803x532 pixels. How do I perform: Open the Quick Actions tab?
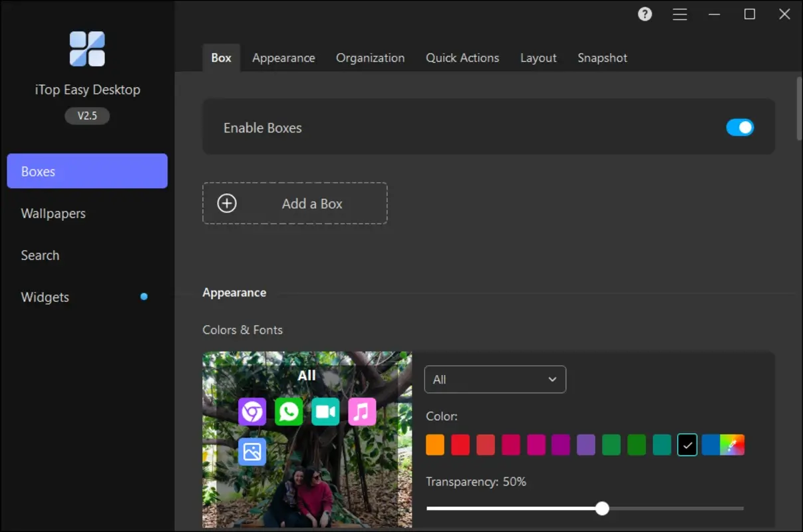coord(462,58)
